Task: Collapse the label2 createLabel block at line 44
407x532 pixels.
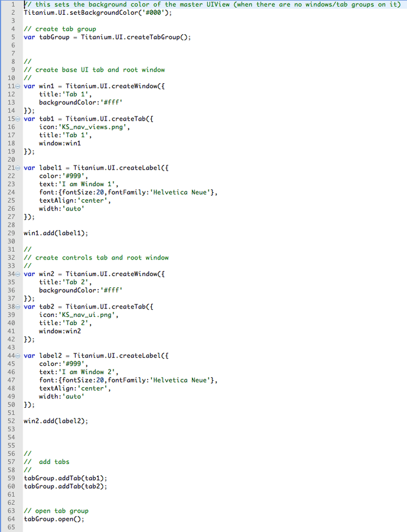Action: [18, 356]
